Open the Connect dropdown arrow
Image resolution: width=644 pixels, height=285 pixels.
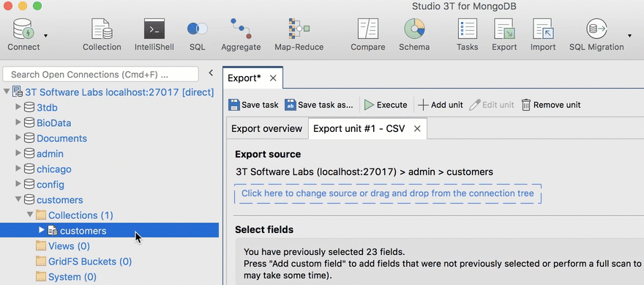click(x=45, y=36)
